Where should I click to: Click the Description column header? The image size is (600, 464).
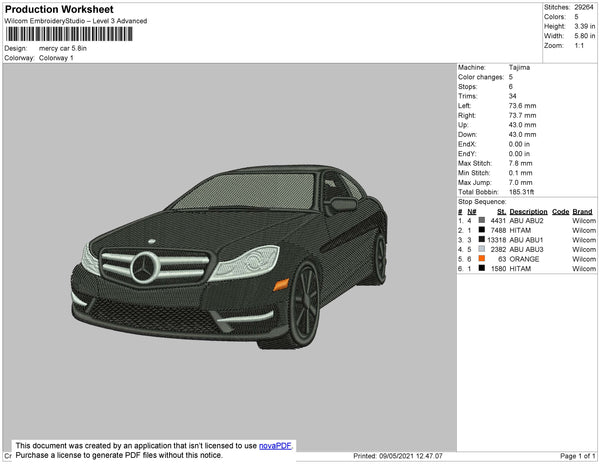tap(528, 212)
